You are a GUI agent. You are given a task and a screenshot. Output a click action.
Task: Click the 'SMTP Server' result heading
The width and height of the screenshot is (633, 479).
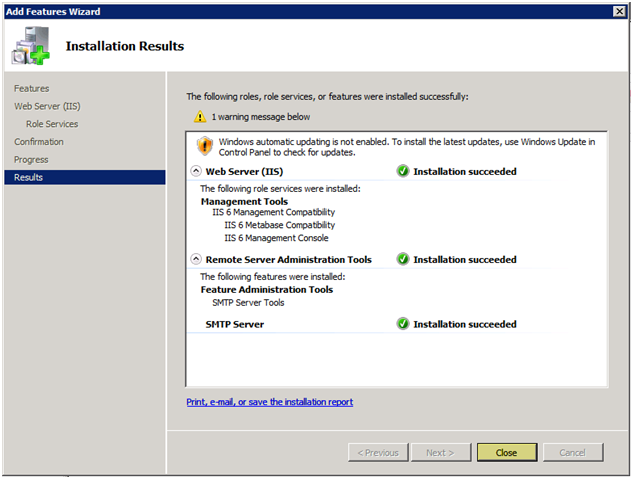235,324
